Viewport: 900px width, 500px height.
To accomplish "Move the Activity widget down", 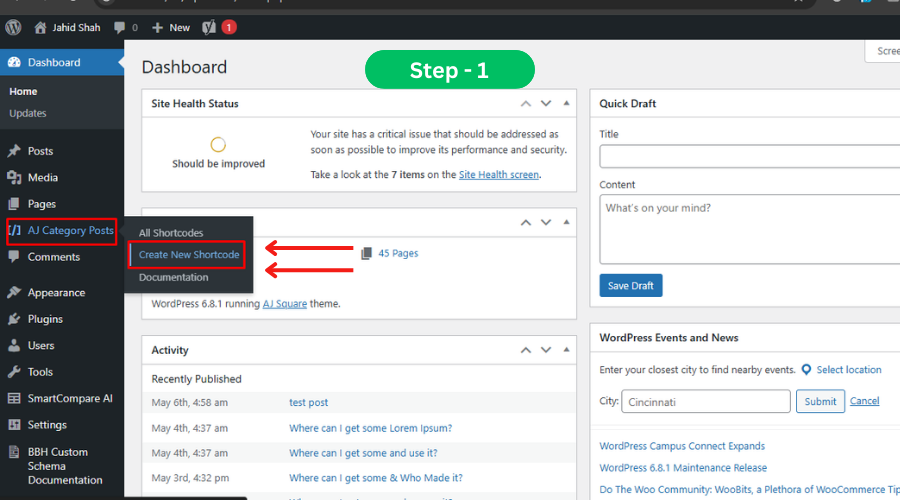I will point(546,350).
